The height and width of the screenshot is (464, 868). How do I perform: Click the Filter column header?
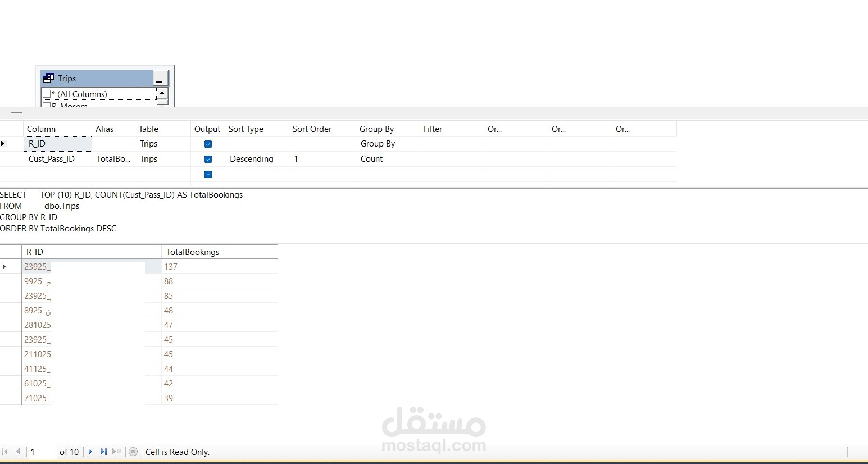tap(452, 129)
